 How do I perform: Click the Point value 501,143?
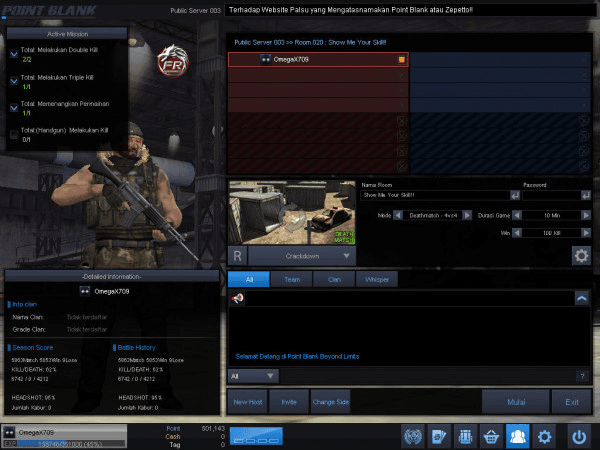(x=213, y=429)
